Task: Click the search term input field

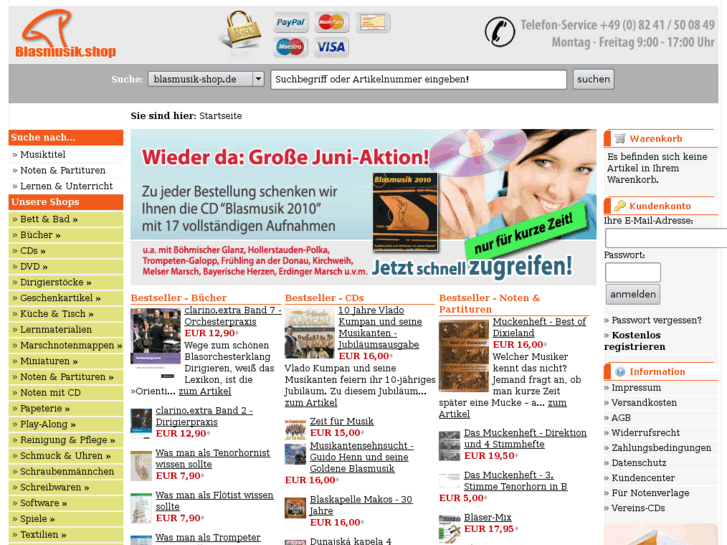Action: click(418, 79)
